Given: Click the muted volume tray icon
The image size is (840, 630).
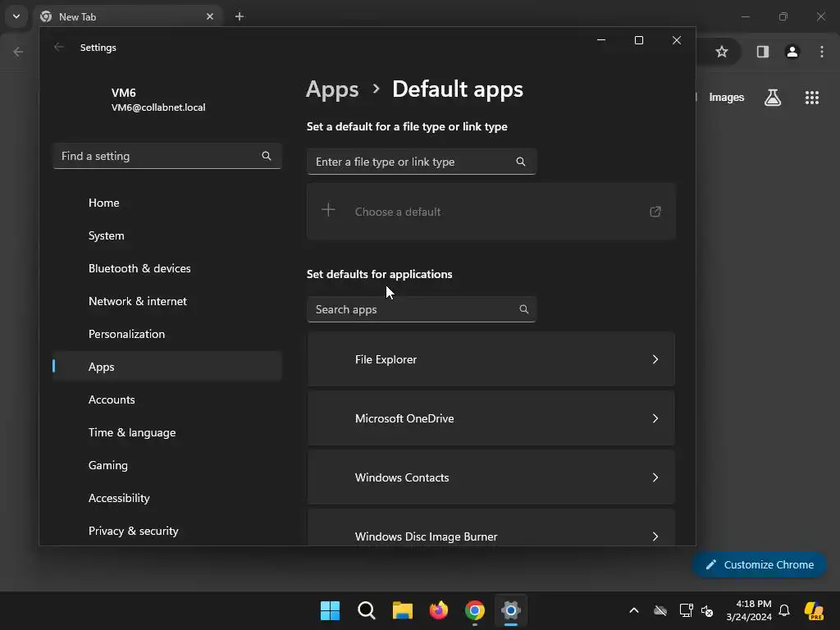Looking at the screenshot, I should coord(707,610).
